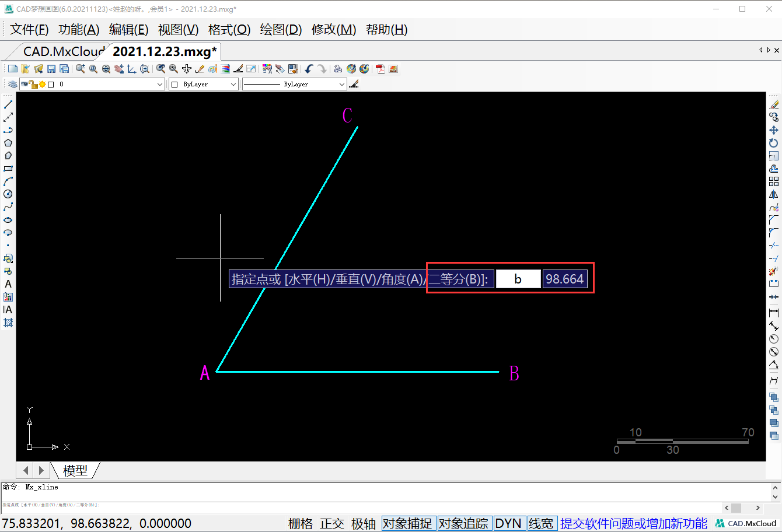Click the Export to PDF icon

tap(380, 69)
